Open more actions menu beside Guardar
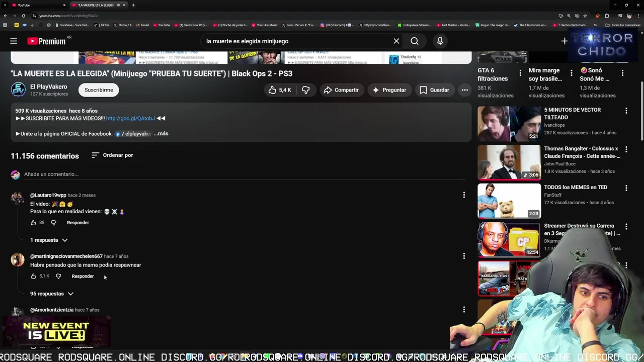 coord(465,90)
